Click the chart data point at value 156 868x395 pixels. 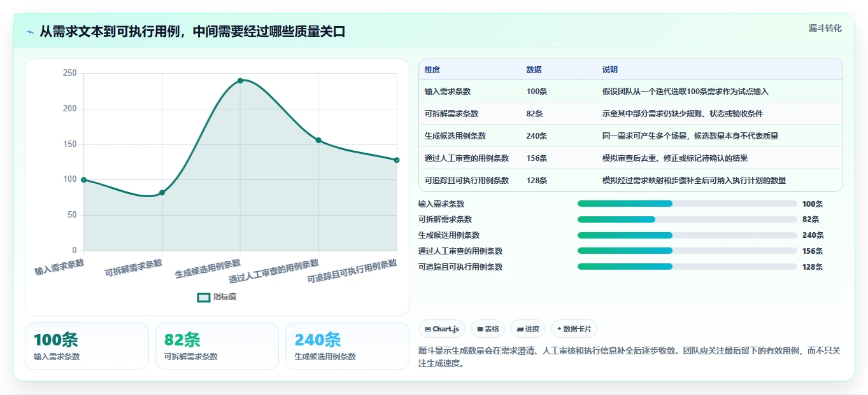[318, 140]
